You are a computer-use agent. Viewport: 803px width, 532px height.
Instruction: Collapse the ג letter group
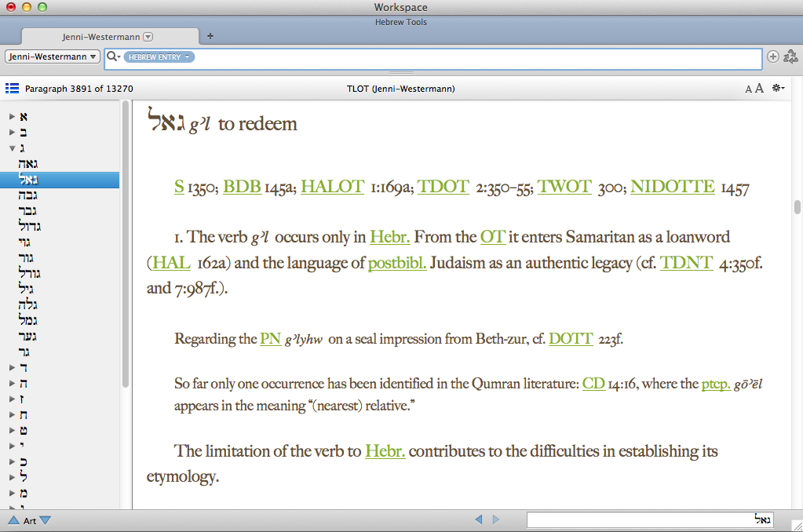point(12,148)
